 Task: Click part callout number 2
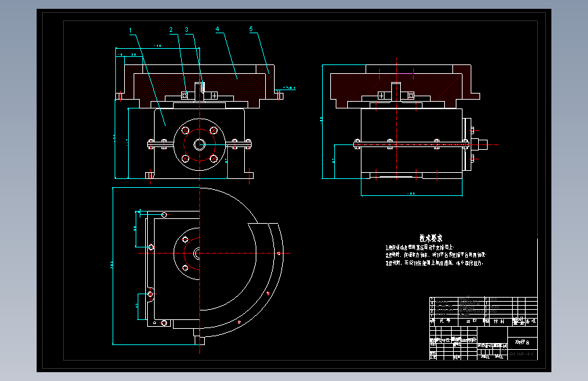(171, 30)
